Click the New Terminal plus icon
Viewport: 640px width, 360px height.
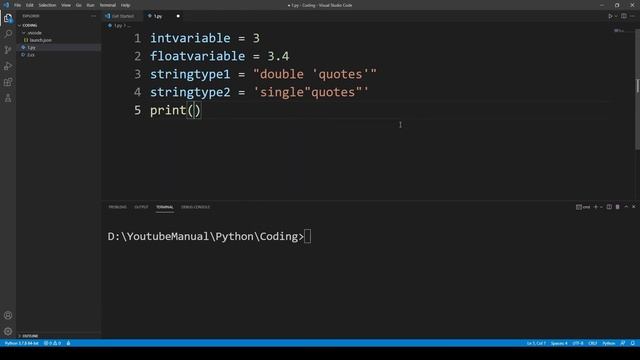tap(596, 207)
